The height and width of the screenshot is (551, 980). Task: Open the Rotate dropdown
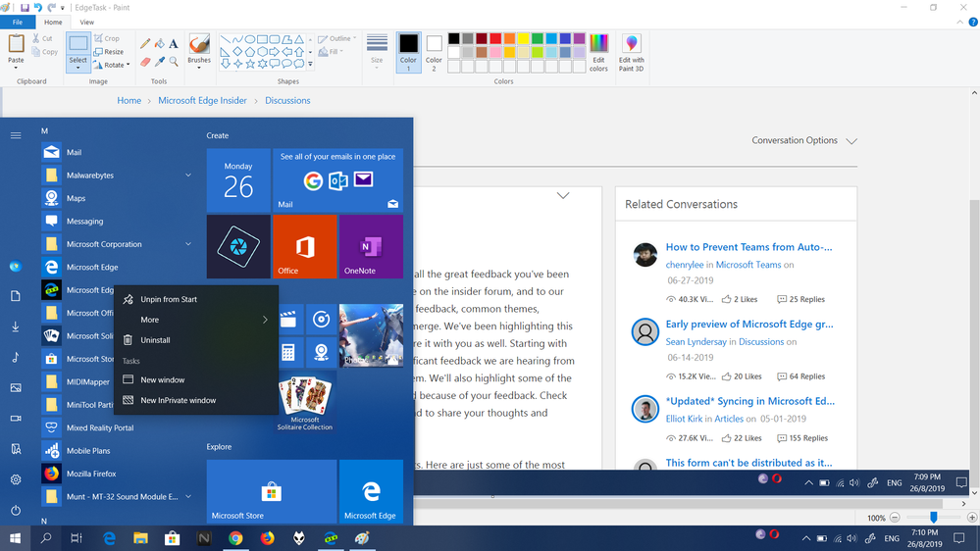111,65
